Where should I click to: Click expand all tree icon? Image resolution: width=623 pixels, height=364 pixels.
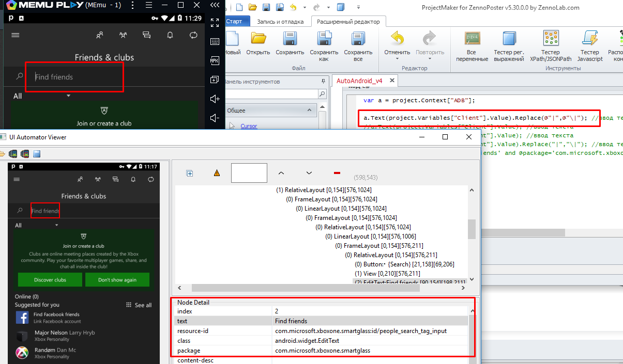pos(189,173)
